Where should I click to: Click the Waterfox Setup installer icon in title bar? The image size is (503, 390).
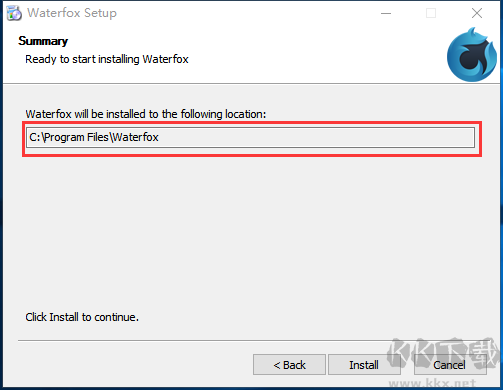[14, 13]
